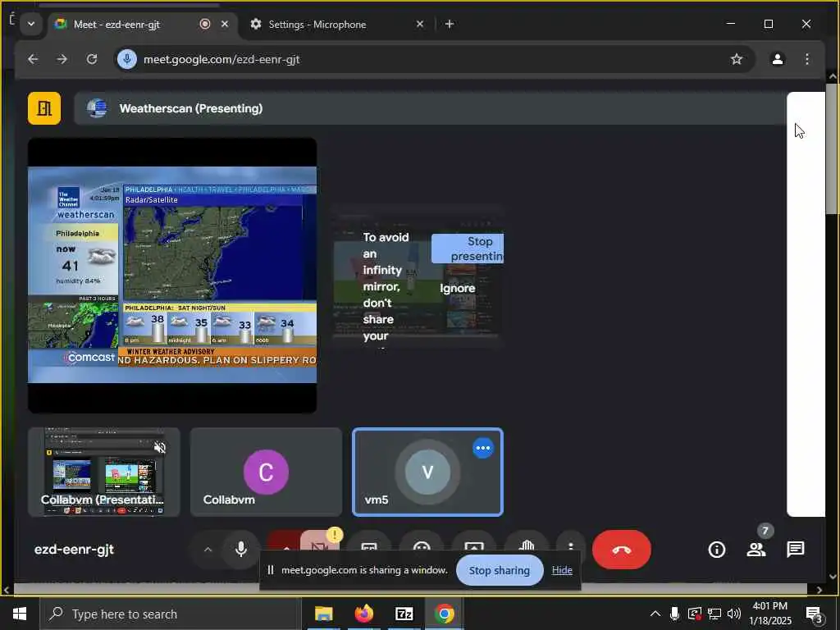The image size is (840, 630).
Task: Open the Windows Start menu
Action: (x=20, y=614)
